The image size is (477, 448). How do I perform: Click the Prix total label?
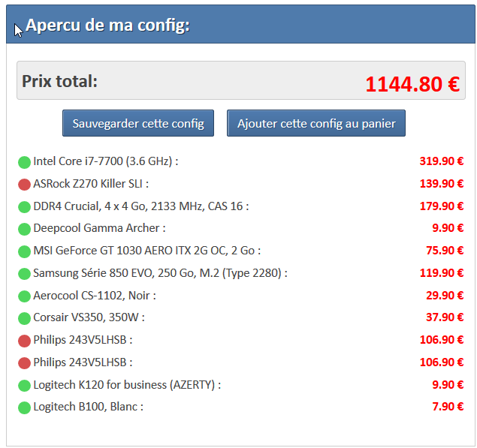click(x=59, y=82)
